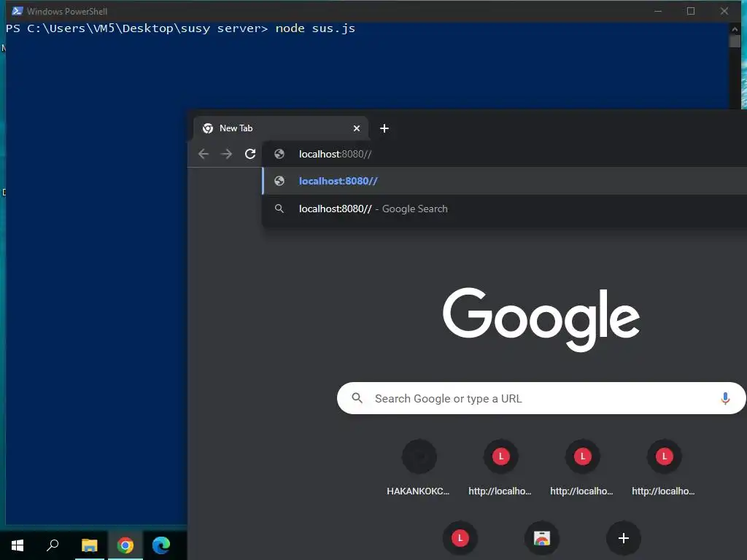747x560 pixels.
Task: Click the address bar containing localhost:8080//
Action: pos(505,154)
